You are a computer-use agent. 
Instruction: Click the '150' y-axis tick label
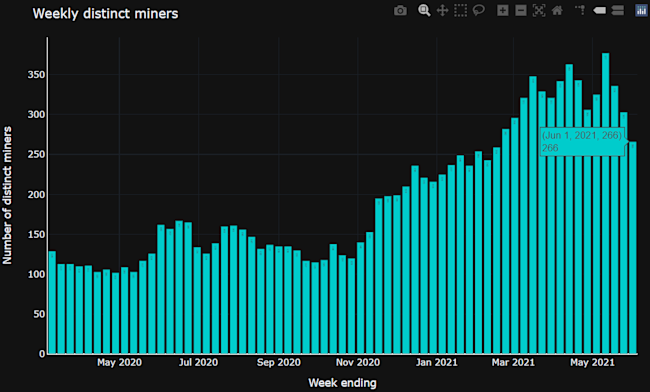click(x=36, y=235)
